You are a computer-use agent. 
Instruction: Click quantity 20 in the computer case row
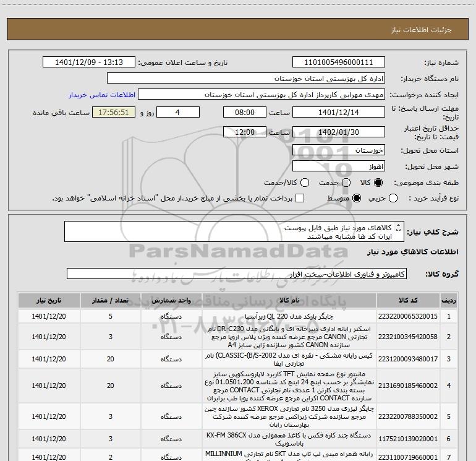pos(111,359)
